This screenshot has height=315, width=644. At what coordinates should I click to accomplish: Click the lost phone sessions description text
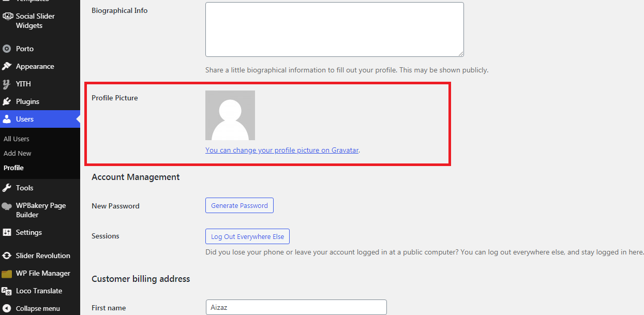[425, 252]
